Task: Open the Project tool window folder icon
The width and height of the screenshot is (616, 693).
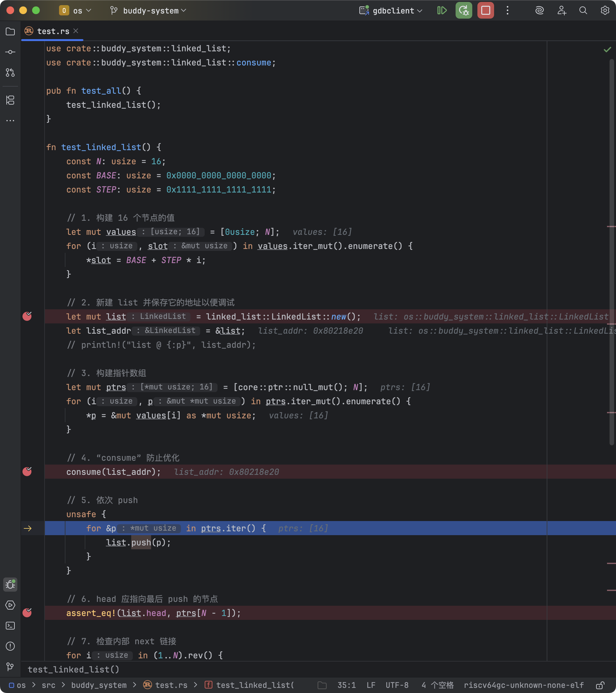Action: point(10,31)
